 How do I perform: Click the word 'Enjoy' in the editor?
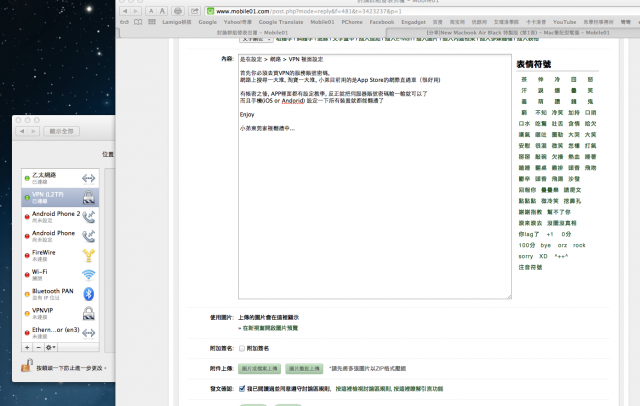247,115
